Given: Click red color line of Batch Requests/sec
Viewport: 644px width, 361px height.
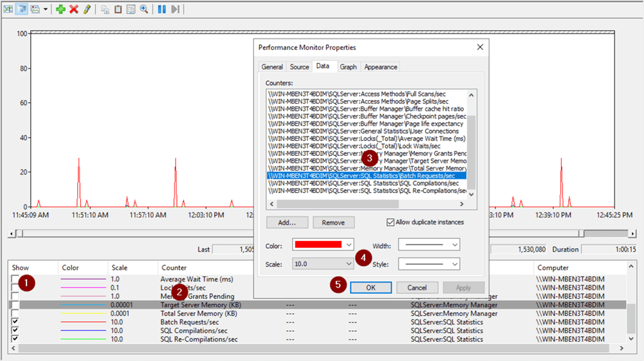Looking at the screenshot, I should point(84,322).
